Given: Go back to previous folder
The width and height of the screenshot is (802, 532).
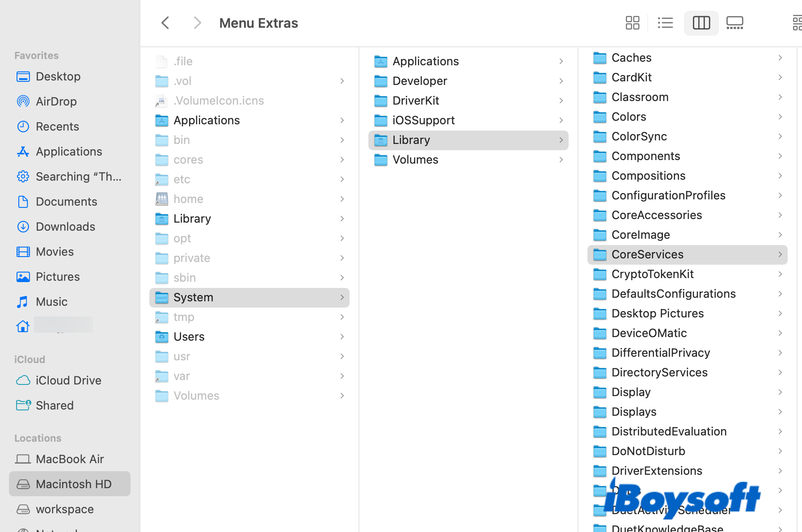Looking at the screenshot, I should tap(165, 23).
